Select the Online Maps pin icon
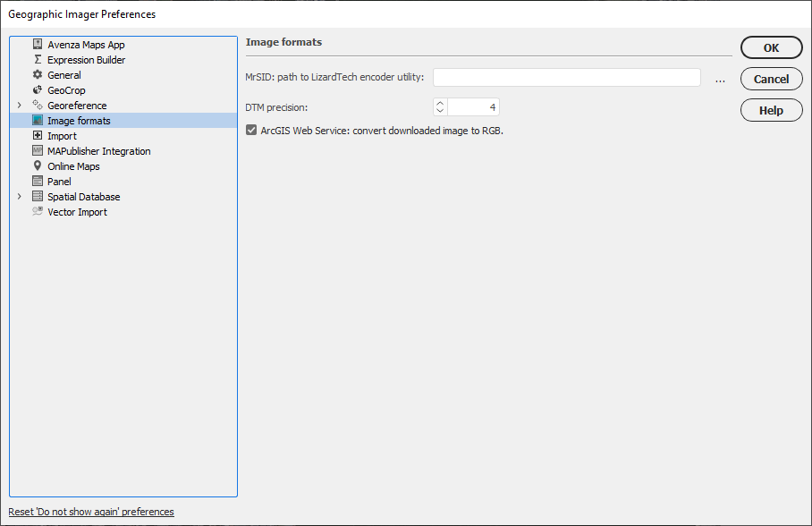The height and width of the screenshot is (526, 812). [37, 165]
